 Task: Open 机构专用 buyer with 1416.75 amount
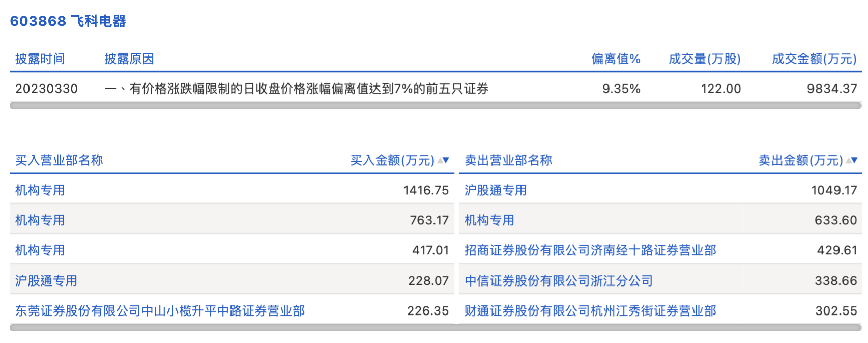pos(40,190)
